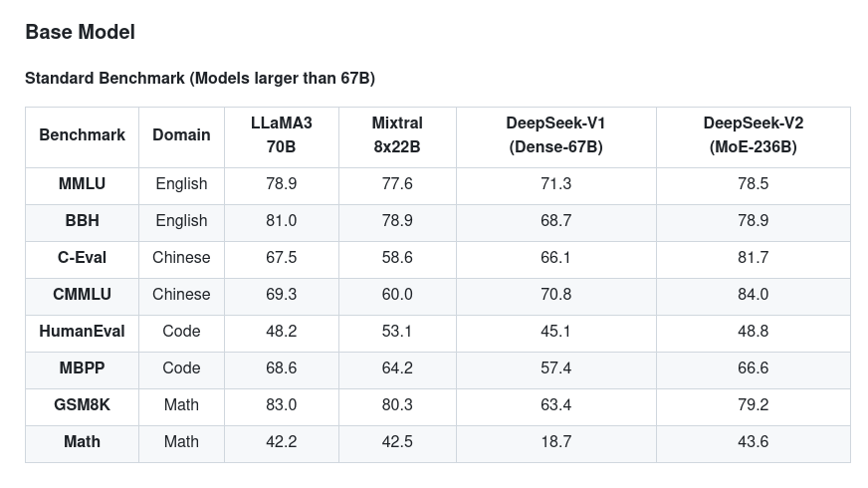Click the 18.7 score in DeepSeek-V1 column
The height and width of the screenshot is (488, 868).
[555, 441]
